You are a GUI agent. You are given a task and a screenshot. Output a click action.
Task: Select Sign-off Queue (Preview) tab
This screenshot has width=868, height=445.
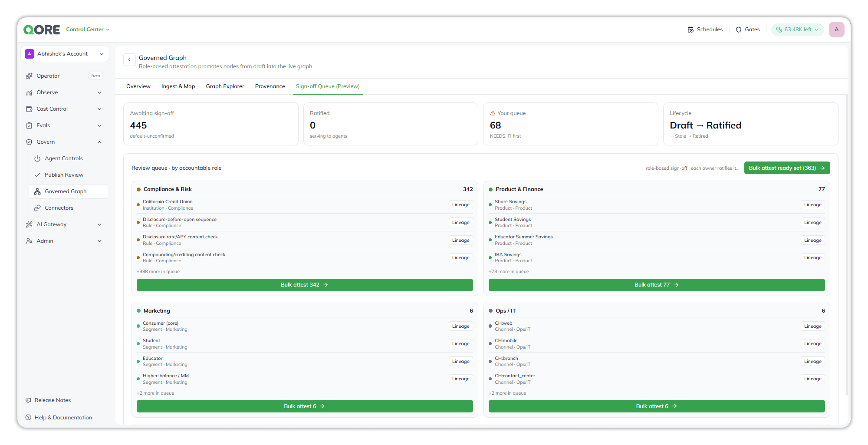click(x=328, y=86)
